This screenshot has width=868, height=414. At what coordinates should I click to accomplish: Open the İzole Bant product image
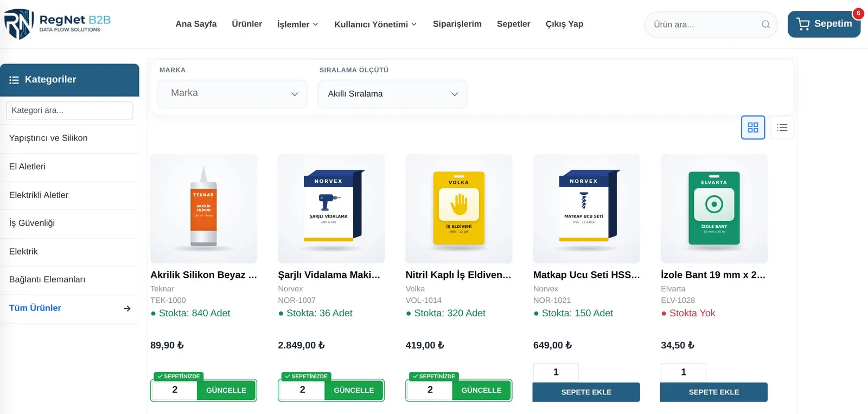(x=714, y=209)
